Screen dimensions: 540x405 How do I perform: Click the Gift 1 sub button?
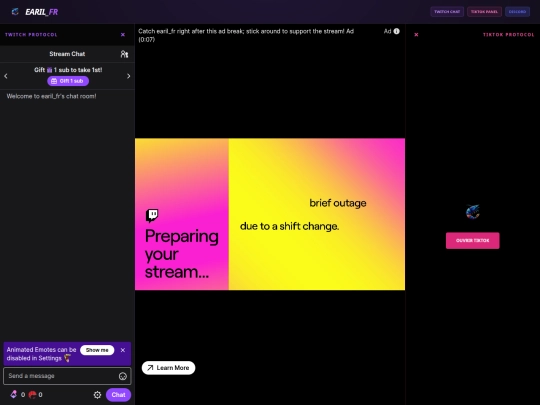click(68, 81)
